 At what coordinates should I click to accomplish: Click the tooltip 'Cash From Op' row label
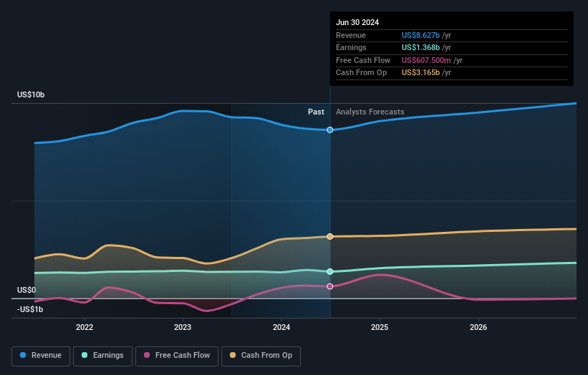click(361, 73)
